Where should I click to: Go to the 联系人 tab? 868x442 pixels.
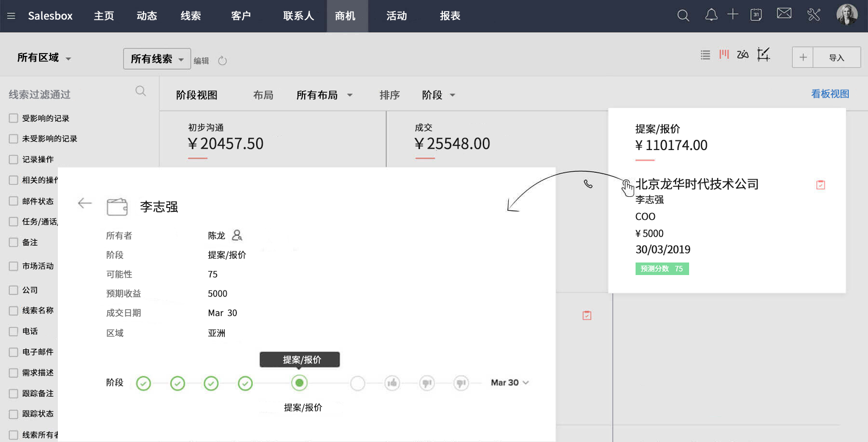(x=298, y=16)
